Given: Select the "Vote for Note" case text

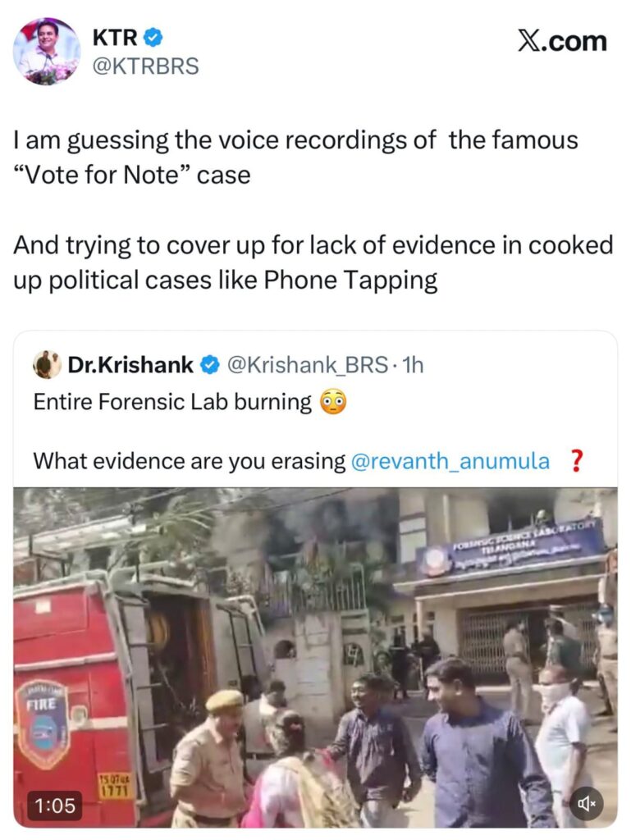Looking at the screenshot, I should click(132, 175).
